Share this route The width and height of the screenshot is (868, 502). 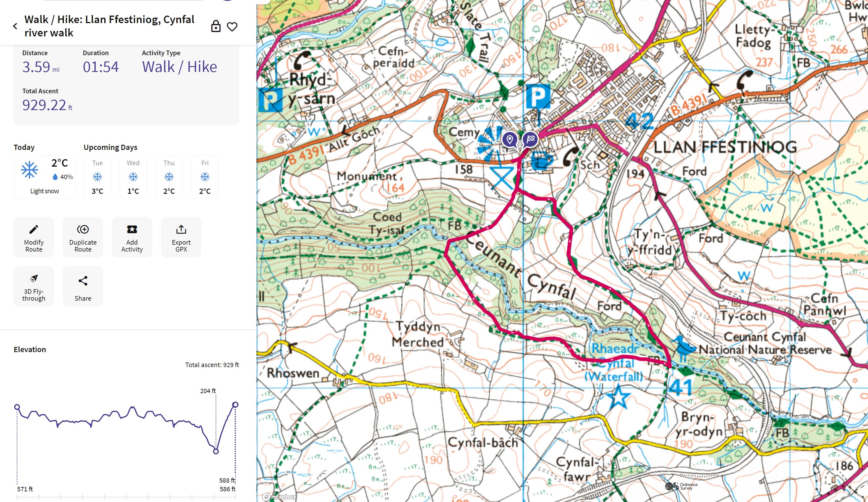tap(83, 286)
